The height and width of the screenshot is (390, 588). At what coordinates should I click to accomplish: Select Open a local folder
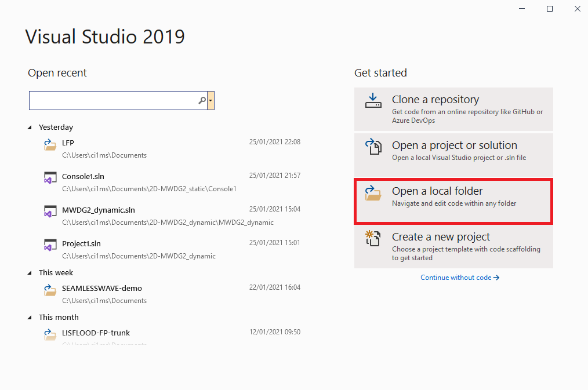pos(453,201)
